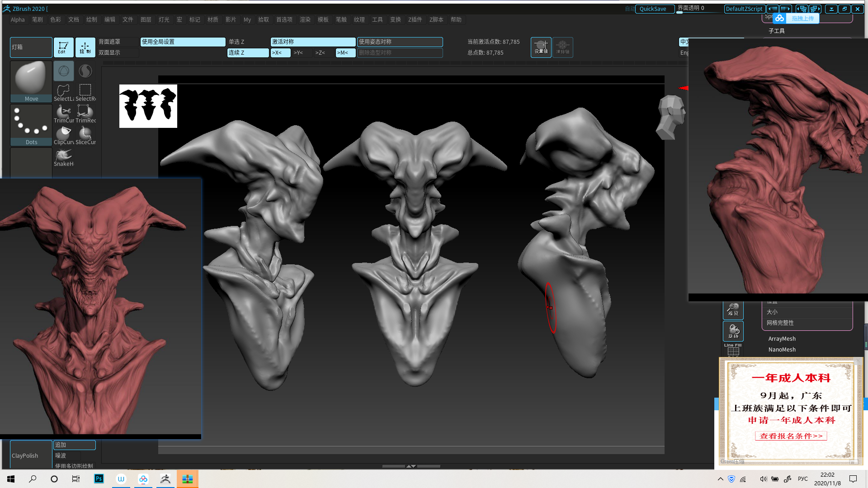
Task: Open Windows notification center icon
Action: click(x=853, y=479)
